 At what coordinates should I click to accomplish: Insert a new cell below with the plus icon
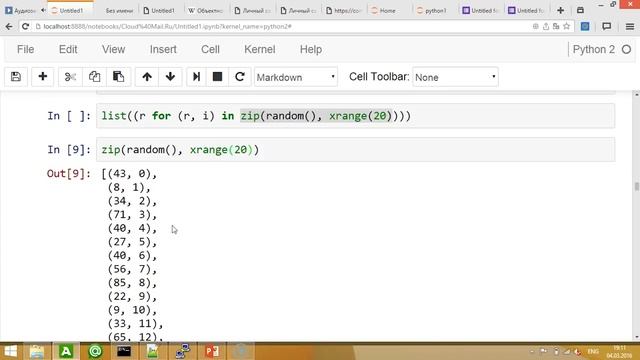point(42,77)
